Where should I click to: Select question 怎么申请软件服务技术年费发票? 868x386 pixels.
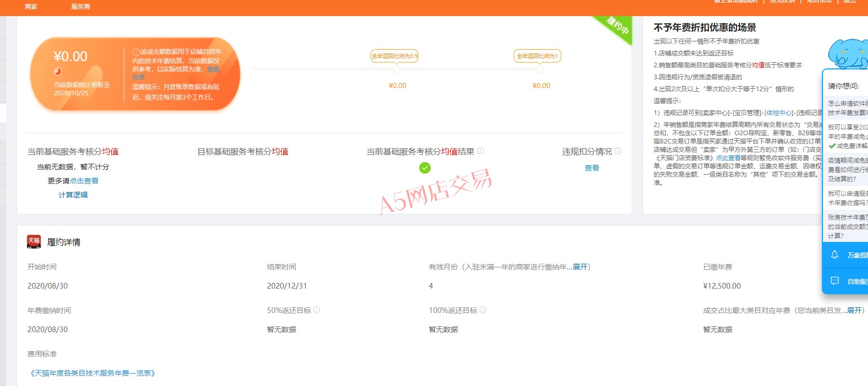846,108
